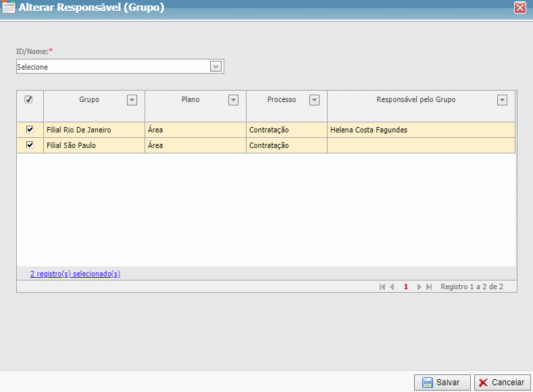Open the Grupo column filter menu
Screen dimensions: 533x392
coord(132,100)
